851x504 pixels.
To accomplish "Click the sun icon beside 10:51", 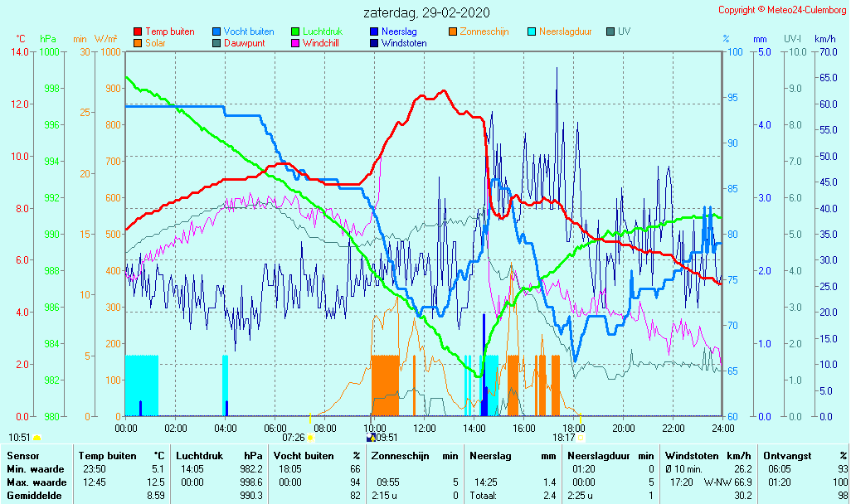I will pos(37,437).
